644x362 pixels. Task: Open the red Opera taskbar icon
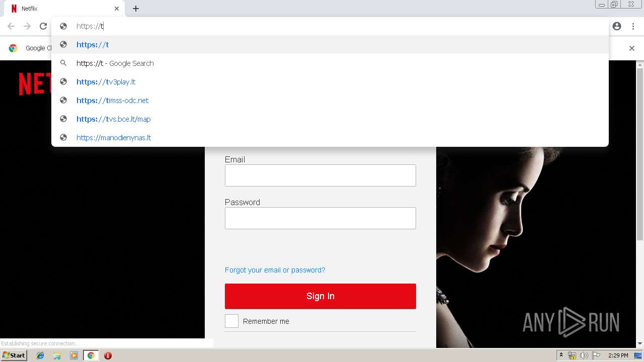point(108,355)
